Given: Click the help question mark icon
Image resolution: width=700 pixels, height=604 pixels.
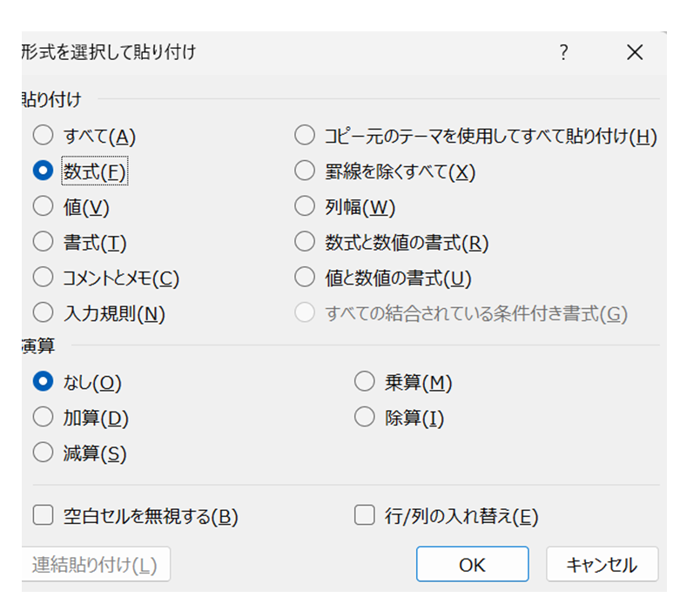Looking at the screenshot, I should coord(563,53).
